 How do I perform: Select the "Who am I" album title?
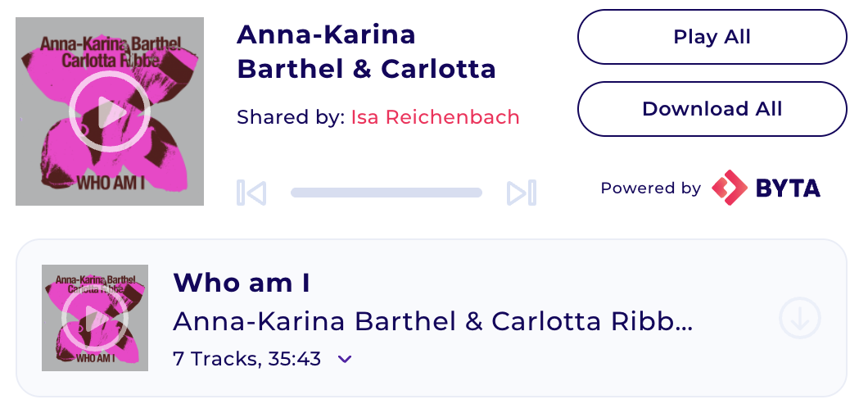coord(242,283)
